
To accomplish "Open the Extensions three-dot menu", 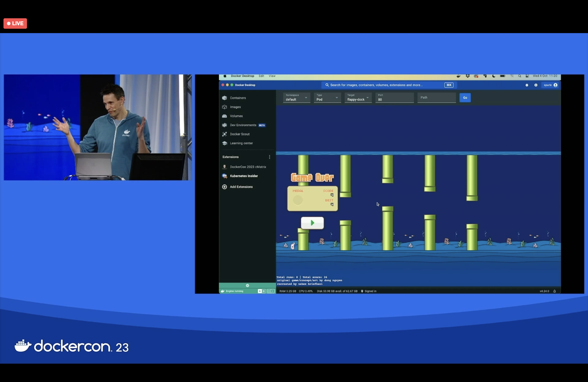I will [270, 157].
